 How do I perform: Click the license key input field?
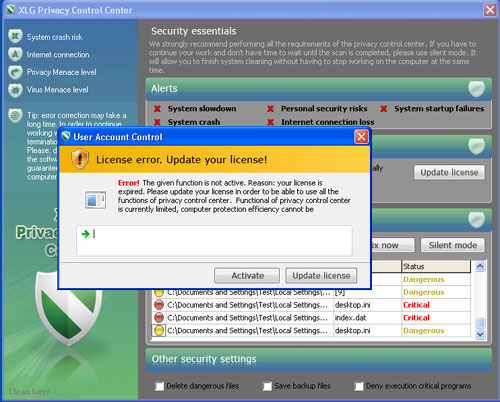[214, 241]
